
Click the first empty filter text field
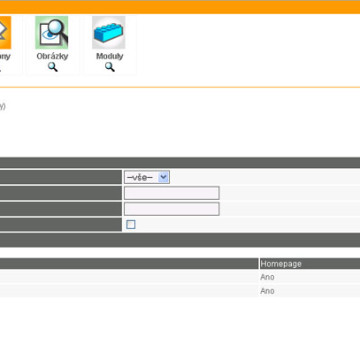pyautogui.click(x=172, y=193)
